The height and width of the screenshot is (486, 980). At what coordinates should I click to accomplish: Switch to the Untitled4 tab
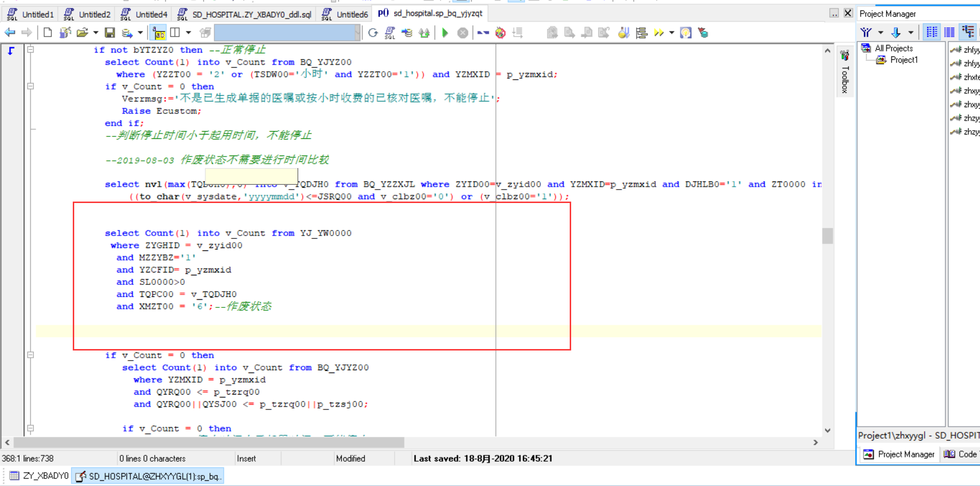[144, 14]
